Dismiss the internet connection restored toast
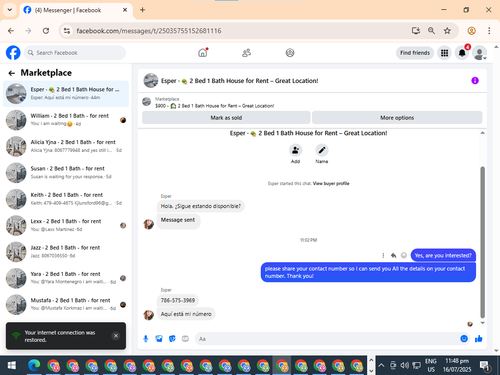Screen dimensions: 500x375 (116, 336)
